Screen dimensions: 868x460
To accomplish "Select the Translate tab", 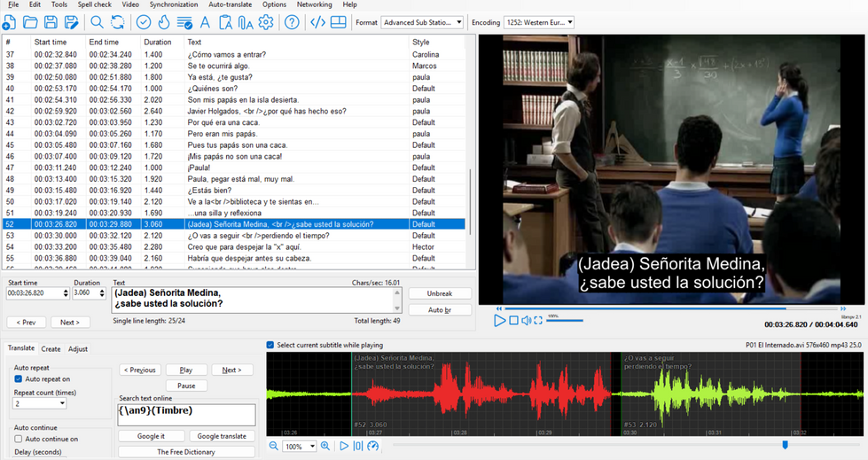I will pos(21,348).
